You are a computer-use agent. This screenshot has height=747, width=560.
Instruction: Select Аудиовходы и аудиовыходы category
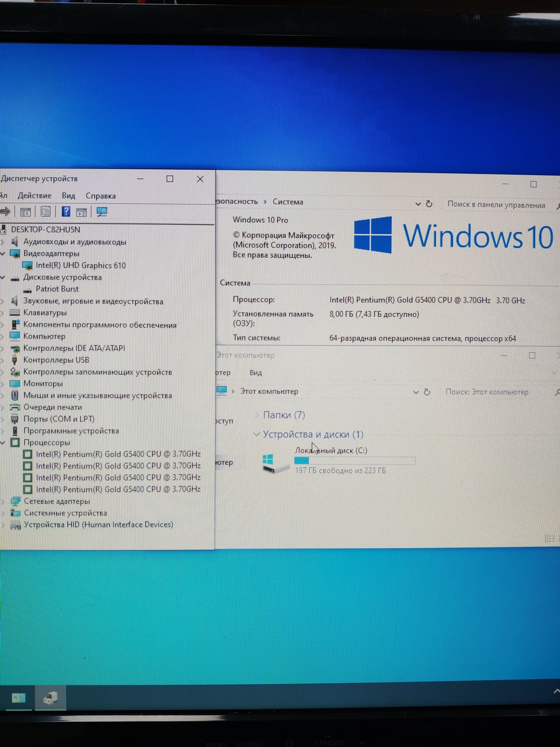[x=75, y=242]
